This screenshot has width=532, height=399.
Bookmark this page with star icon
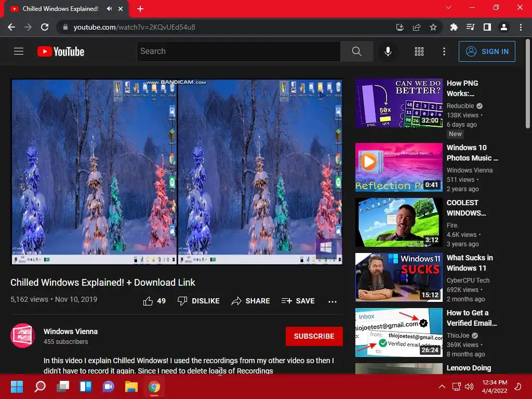point(433,27)
